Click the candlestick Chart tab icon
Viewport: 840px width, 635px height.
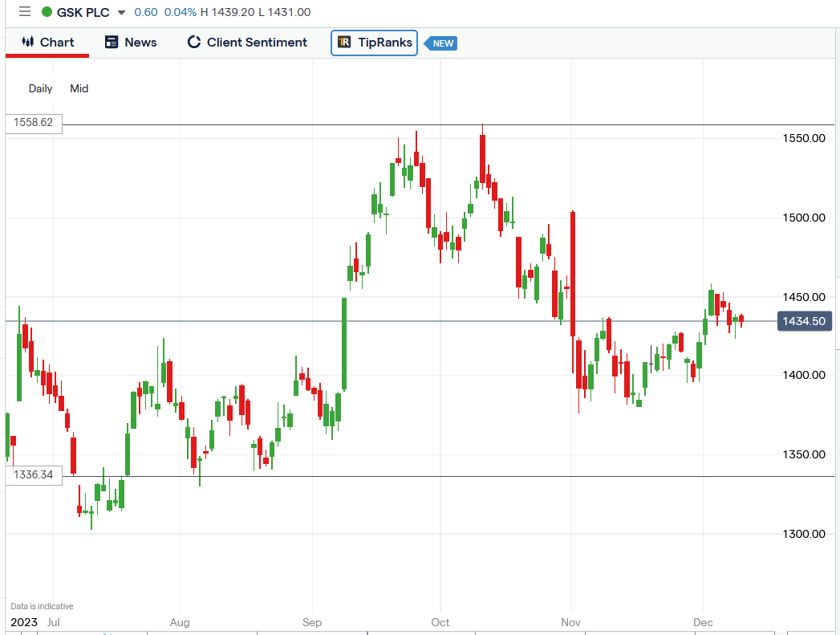click(28, 42)
